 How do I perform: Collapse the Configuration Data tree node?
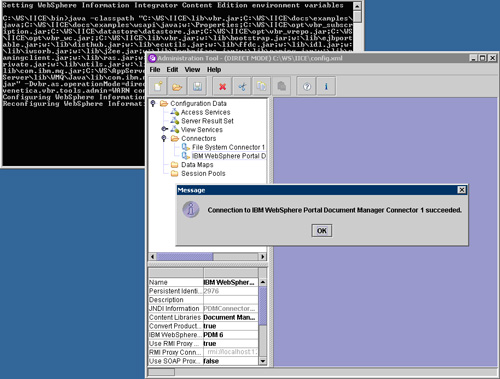click(153, 104)
